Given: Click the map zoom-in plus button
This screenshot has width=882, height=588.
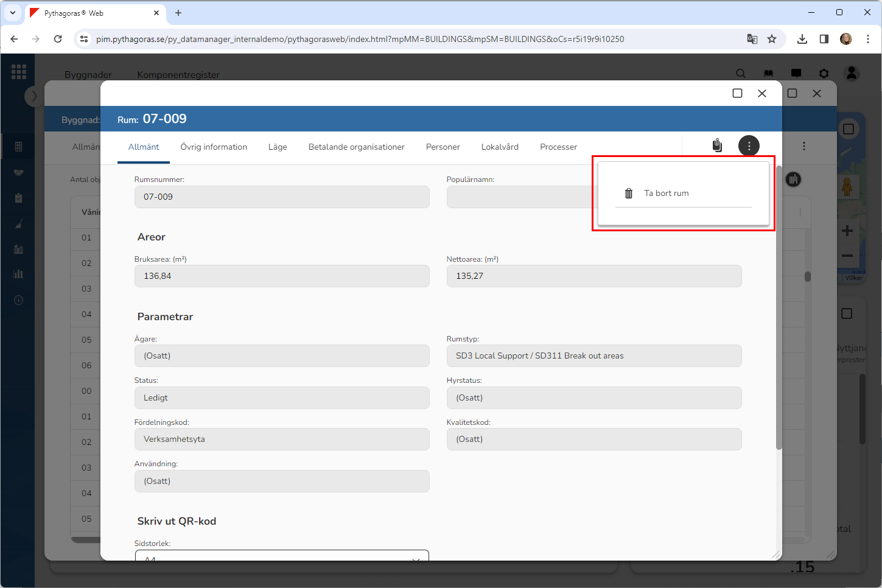Looking at the screenshot, I should [x=847, y=231].
